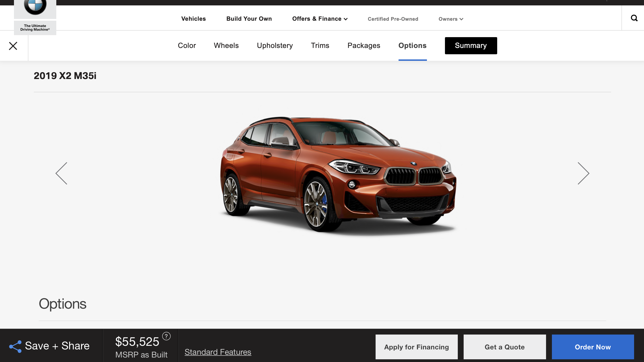
Task: Open the Standard Features link
Action: [x=218, y=352]
